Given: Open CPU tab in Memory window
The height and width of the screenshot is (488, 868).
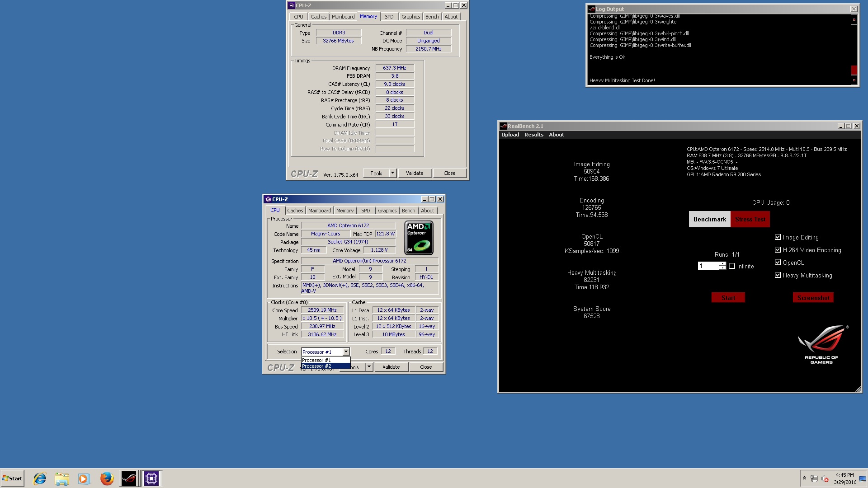Looking at the screenshot, I should click(298, 17).
